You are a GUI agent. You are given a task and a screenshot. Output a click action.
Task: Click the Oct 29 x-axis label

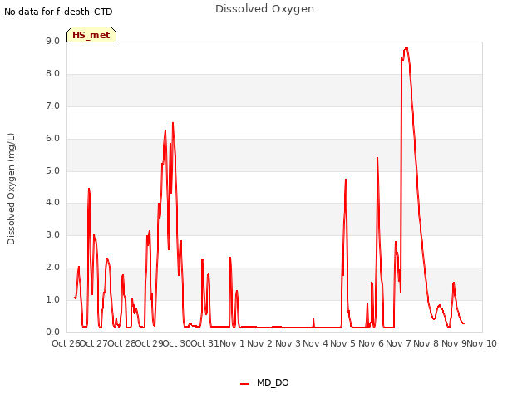coord(150,343)
